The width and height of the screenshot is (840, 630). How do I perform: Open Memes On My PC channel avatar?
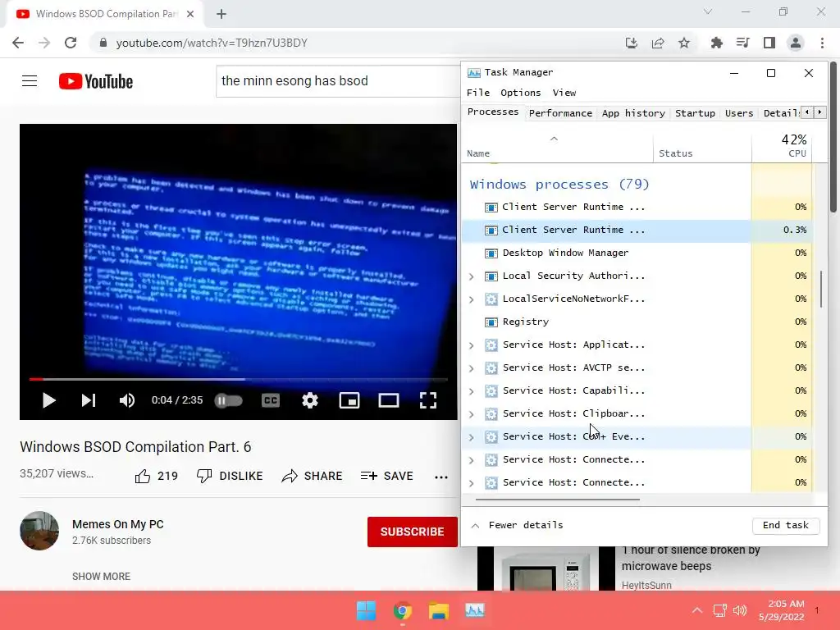click(x=39, y=531)
